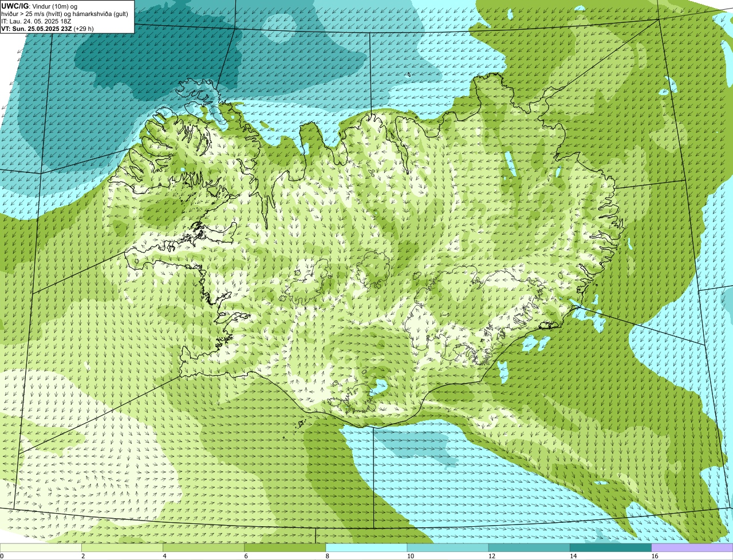The width and height of the screenshot is (733, 560).
Task: Pick the 12–14 m/s teal legend band
Action: [529, 548]
